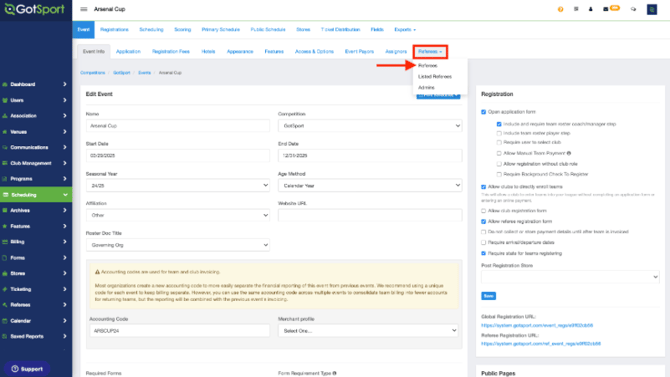
Task: Click the Website URL input field
Action: [x=370, y=215]
